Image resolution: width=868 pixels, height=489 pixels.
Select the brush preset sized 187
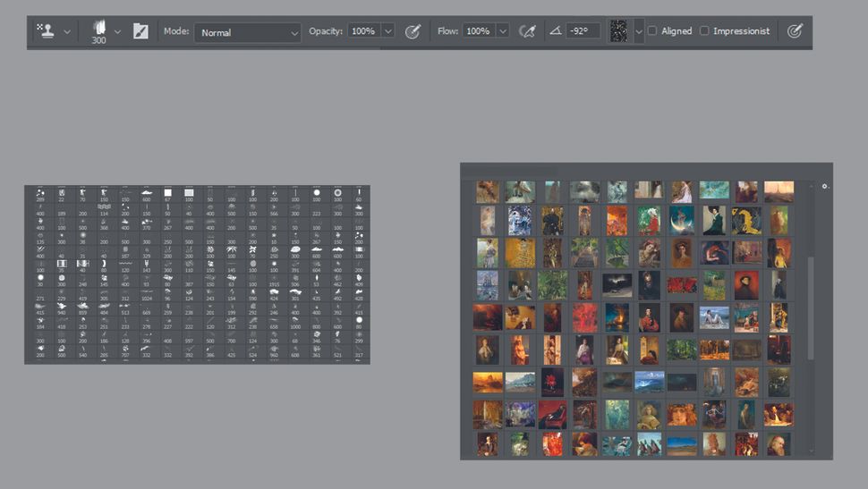(125, 252)
